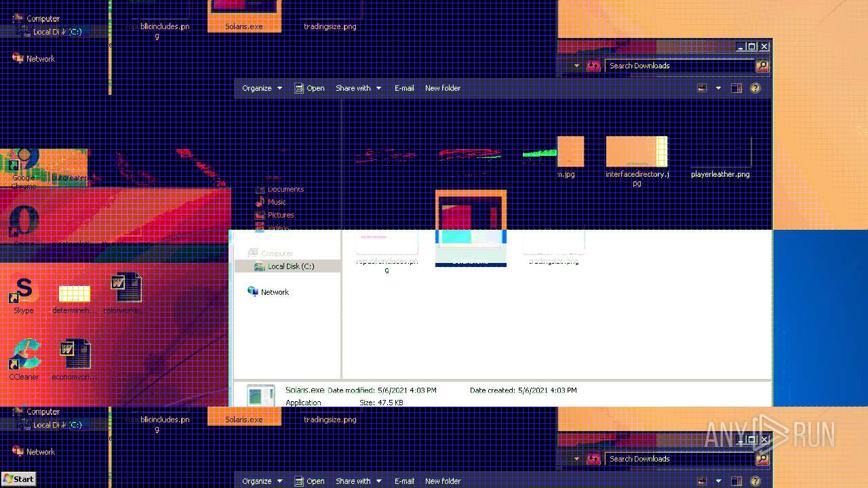Expand the view options arrow beside Help
Viewport: 868px width, 488px height.
pos(718,88)
